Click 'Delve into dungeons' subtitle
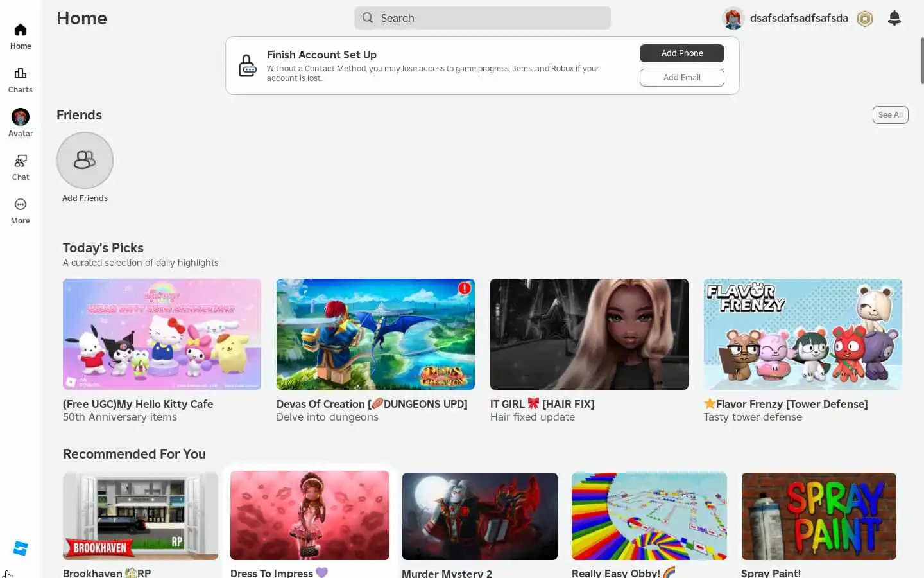Viewport: 924px width, 578px height. pos(327,417)
